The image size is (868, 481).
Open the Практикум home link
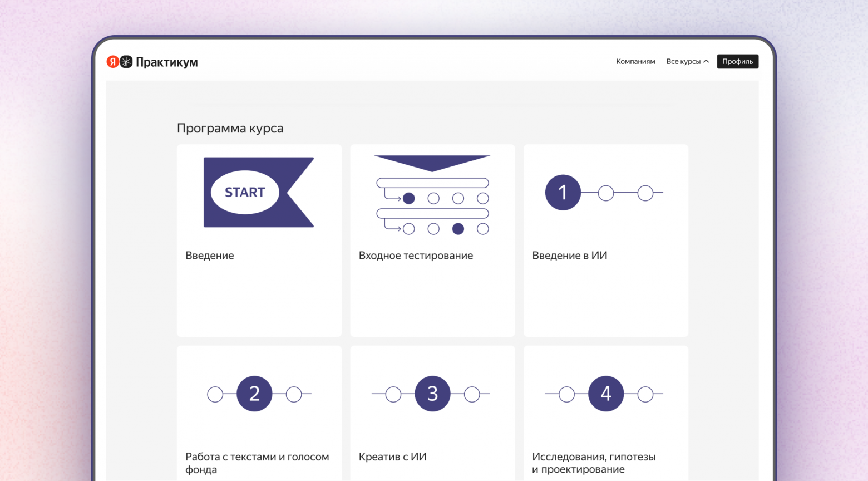[167, 62]
